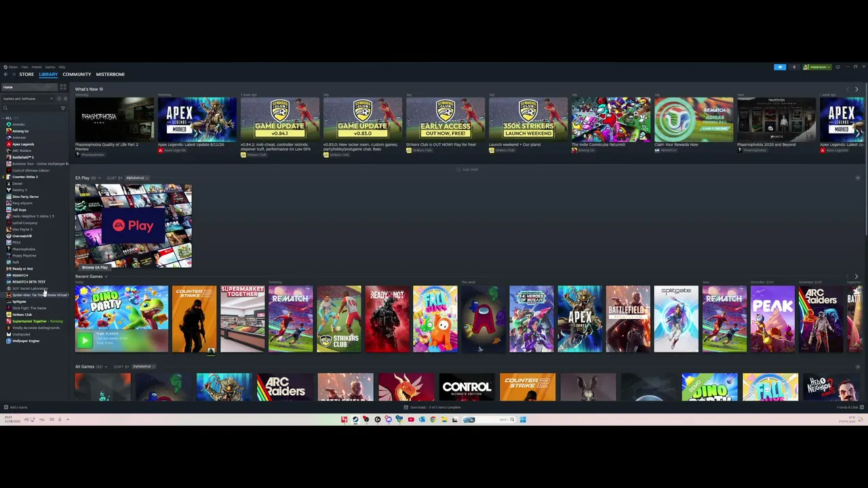The height and width of the screenshot is (488, 868).
Task: Click the Add shelf button
Action: tap(468, 169)
